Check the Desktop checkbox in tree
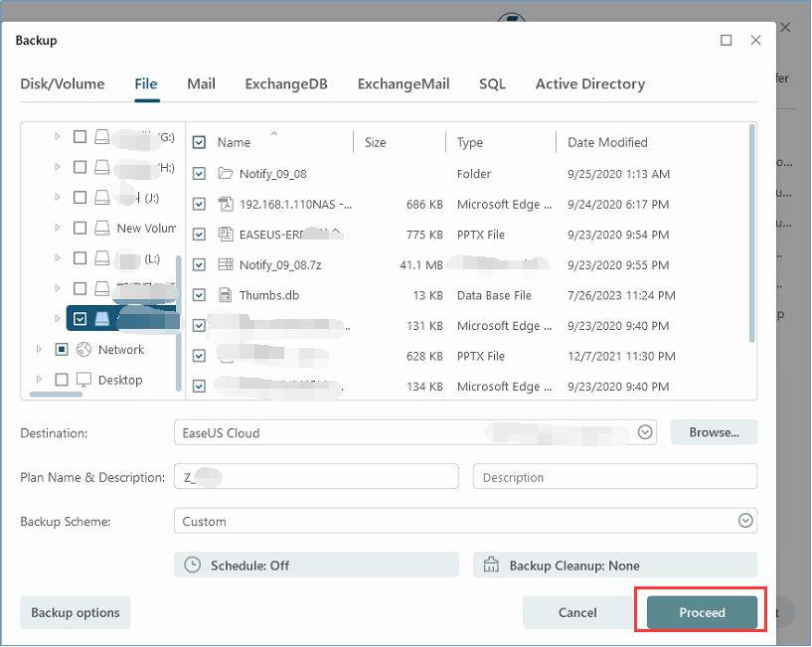Viewport: 812px width, 647px height. 62,380
